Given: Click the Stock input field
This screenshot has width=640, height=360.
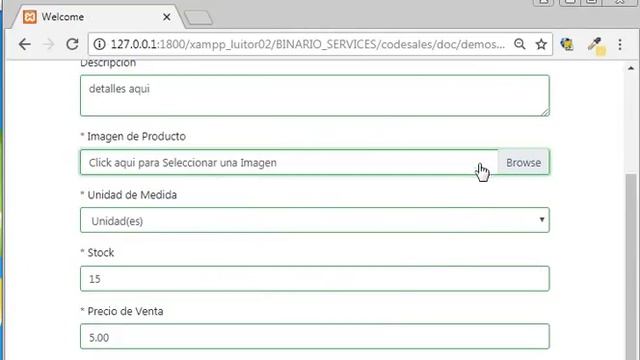Looking at the screenshot, I should click(315, 279).
